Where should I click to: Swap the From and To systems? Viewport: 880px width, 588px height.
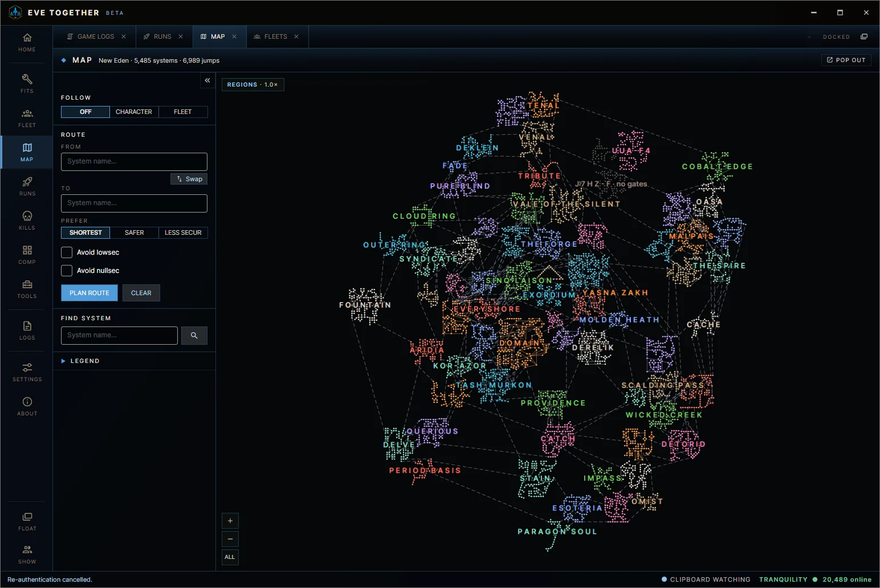189,179
